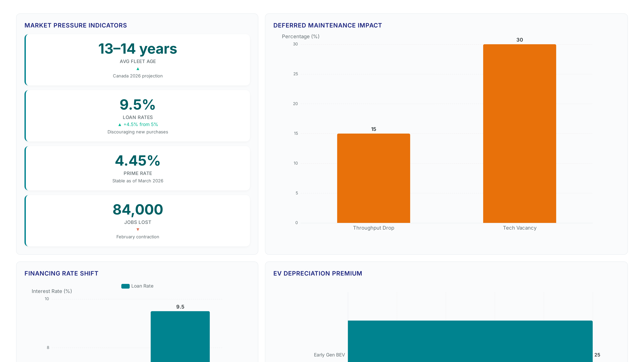
Task: Click the Percentage (%) axis title
Action: [x=301, y=37]
